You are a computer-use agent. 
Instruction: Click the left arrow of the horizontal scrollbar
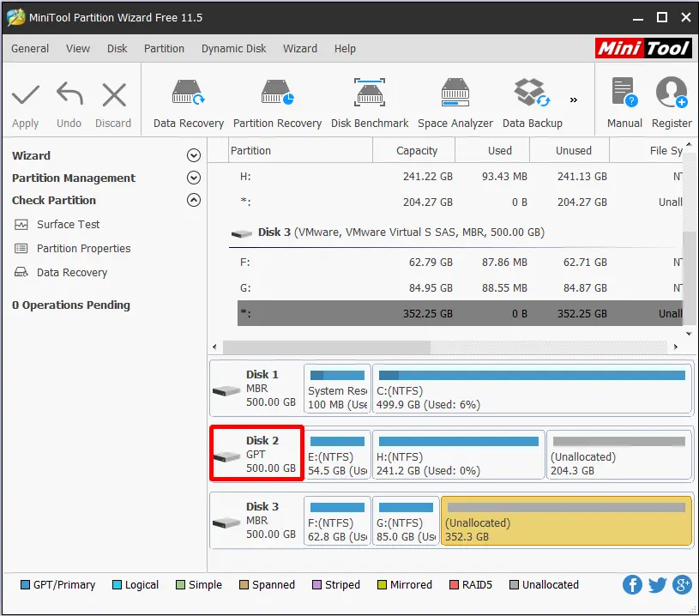[x=215, y=347]
